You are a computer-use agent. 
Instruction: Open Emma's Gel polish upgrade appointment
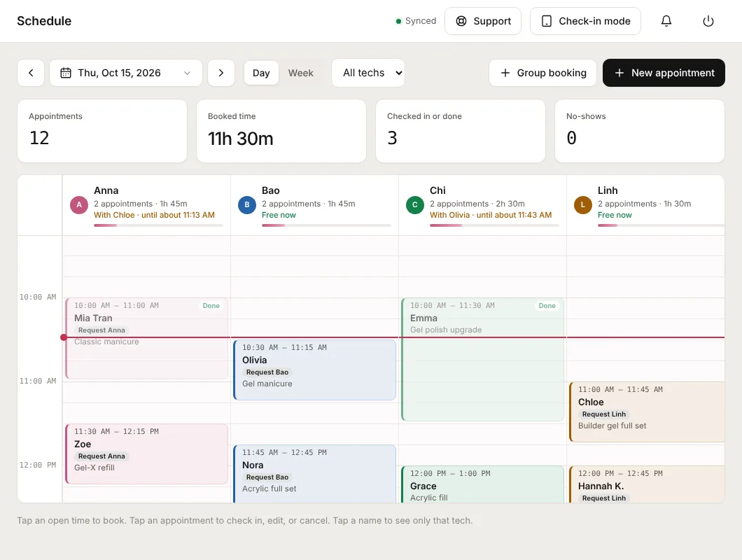pos(483,359)
